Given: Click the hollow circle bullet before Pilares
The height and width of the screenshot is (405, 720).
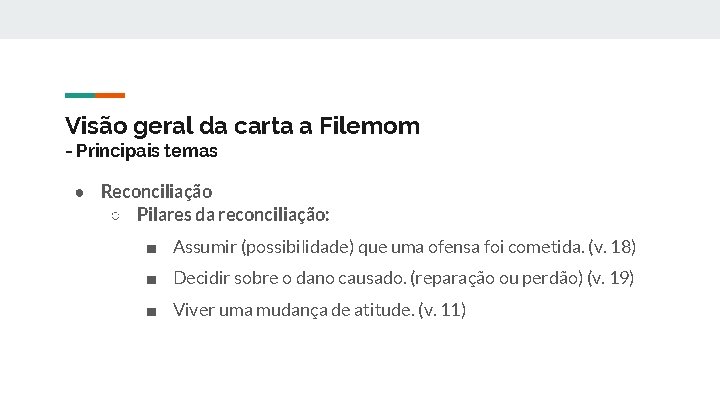Looking at the screenshot, I should [116, 216].
